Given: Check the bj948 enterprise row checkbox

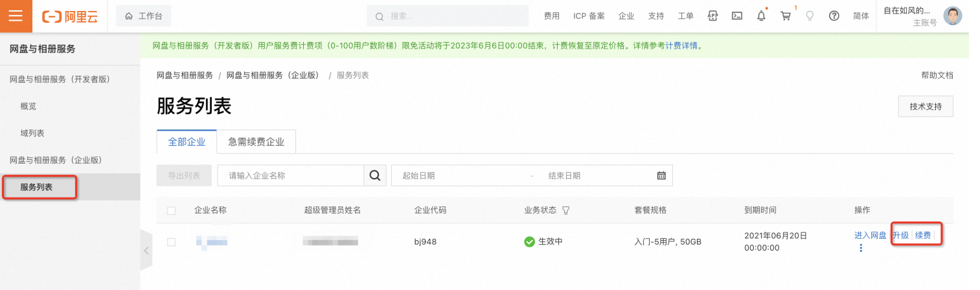Looking at the screenshot, I should coord(171,242).
